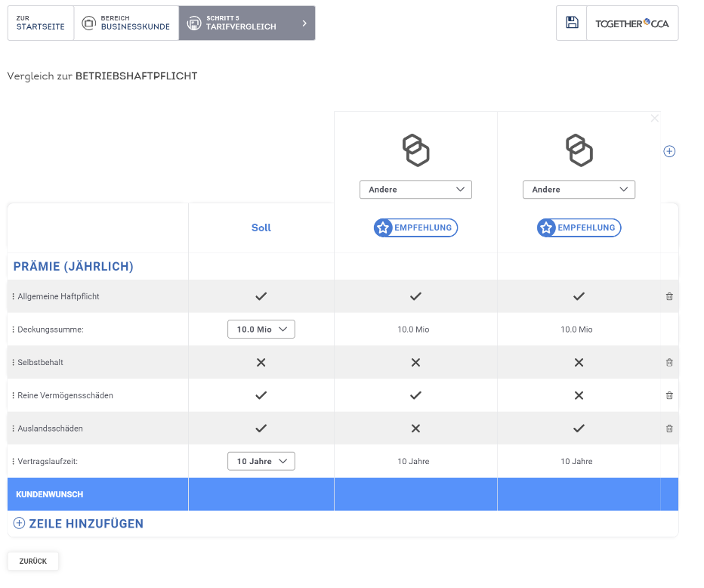Screen dimensions: 704x588
Task: Click trash icon for Reine Vermögensschäden row
Action: click(x=669, y=395)
